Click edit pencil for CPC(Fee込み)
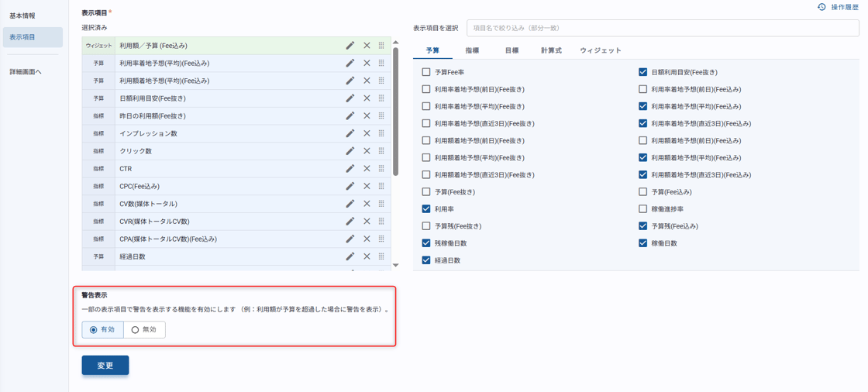This screenshot has height=392, width=868. [350, 186]
